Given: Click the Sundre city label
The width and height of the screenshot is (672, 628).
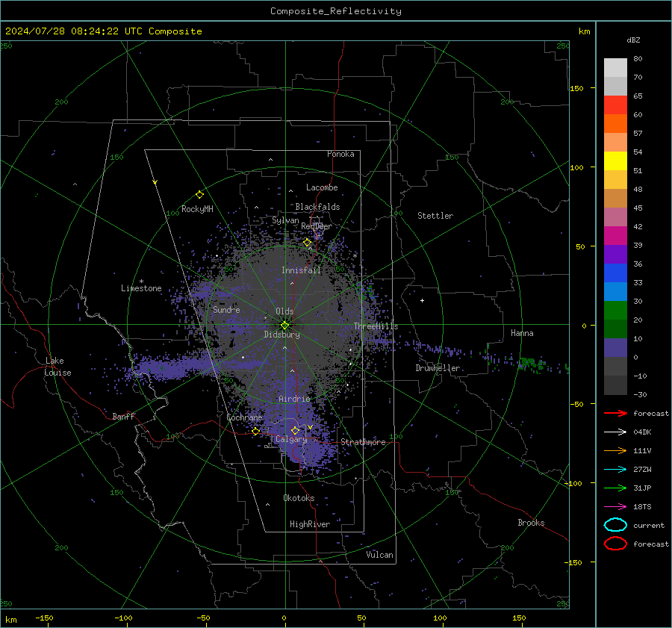Looking at the screenshot, I should [226, 310].
